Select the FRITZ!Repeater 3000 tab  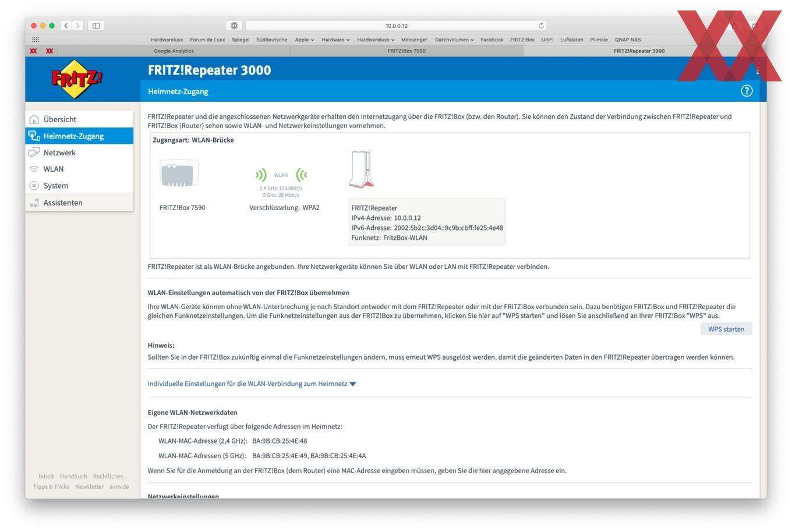[x=639, y=51]
